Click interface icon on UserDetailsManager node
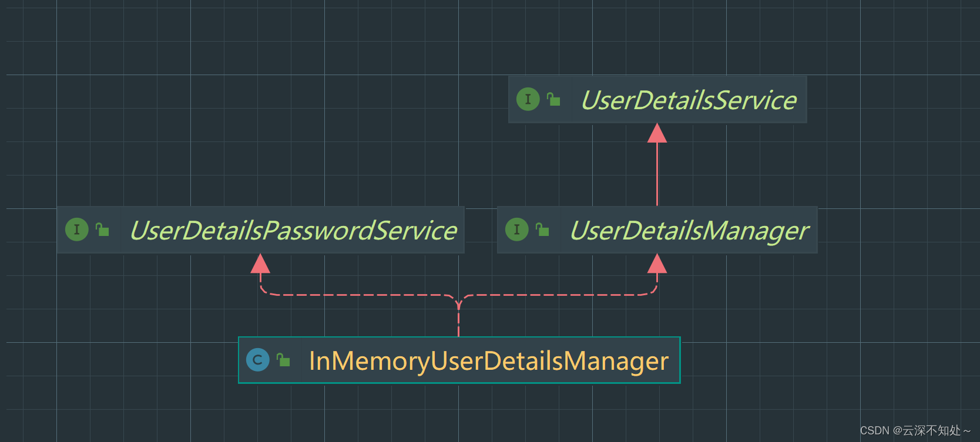Viewport: 980px width, 442px height. [516, 230]
